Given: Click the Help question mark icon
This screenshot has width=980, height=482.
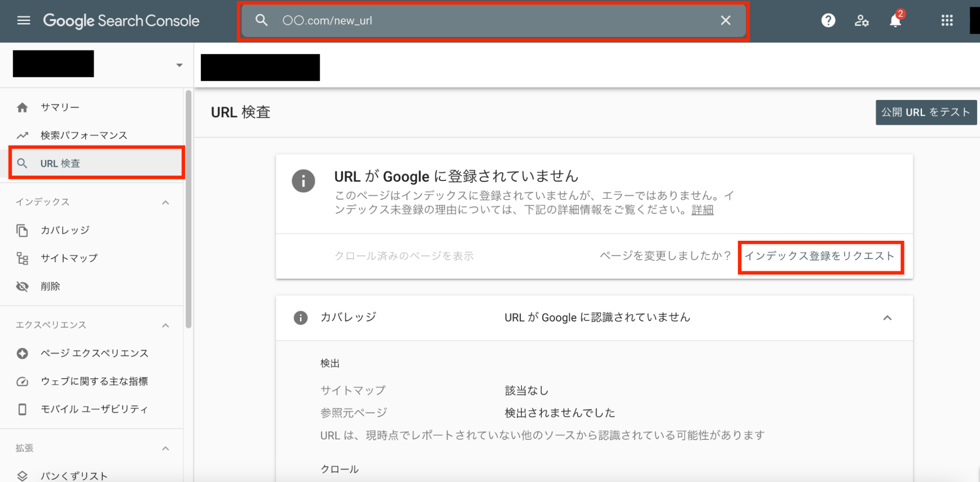Looking at the screenshot, I should coord(828,21).
